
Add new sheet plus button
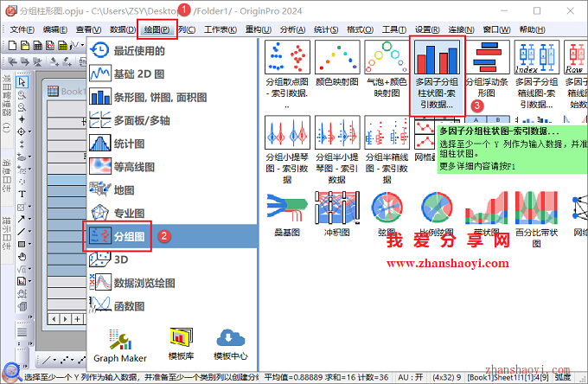coord(77,319)
